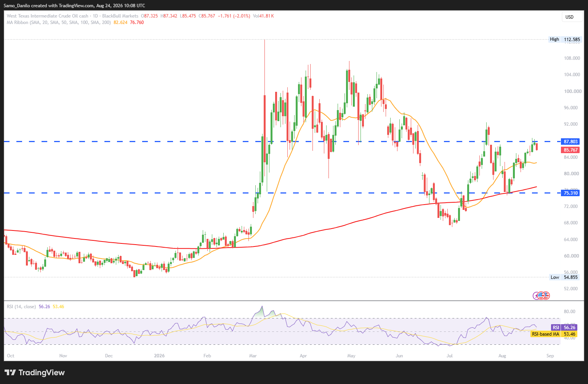The height and width of the screenshot is (384, 588).
Task: Click Jul on the time axis
Action: tap(450, 356)
